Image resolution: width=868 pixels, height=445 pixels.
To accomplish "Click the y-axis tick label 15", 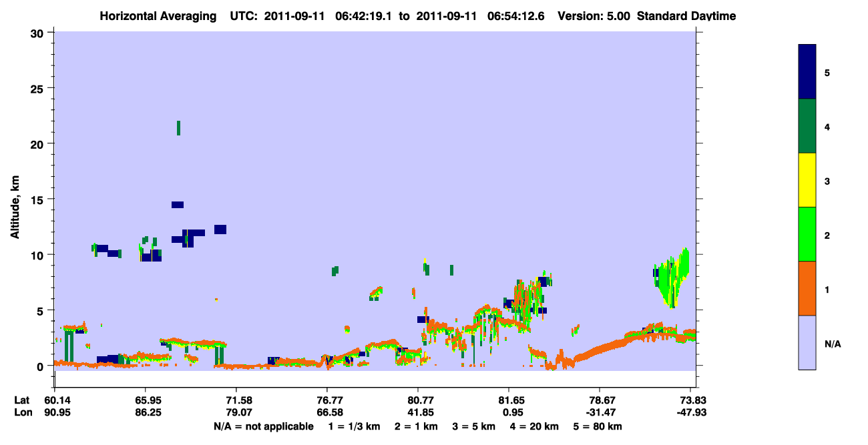I will coord(39,199).
